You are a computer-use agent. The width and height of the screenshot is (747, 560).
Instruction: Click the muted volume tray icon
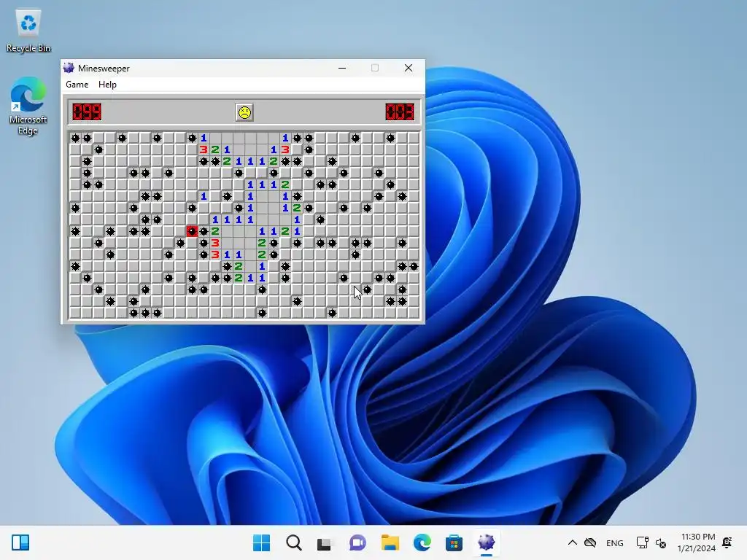[x=661, y=542]
